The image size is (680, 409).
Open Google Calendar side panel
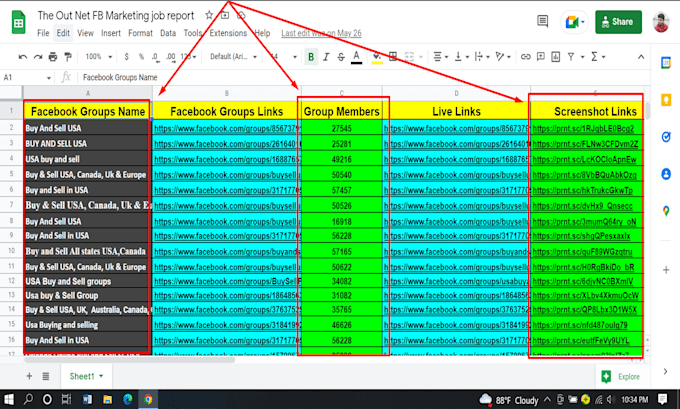click(x=666, y=62)
